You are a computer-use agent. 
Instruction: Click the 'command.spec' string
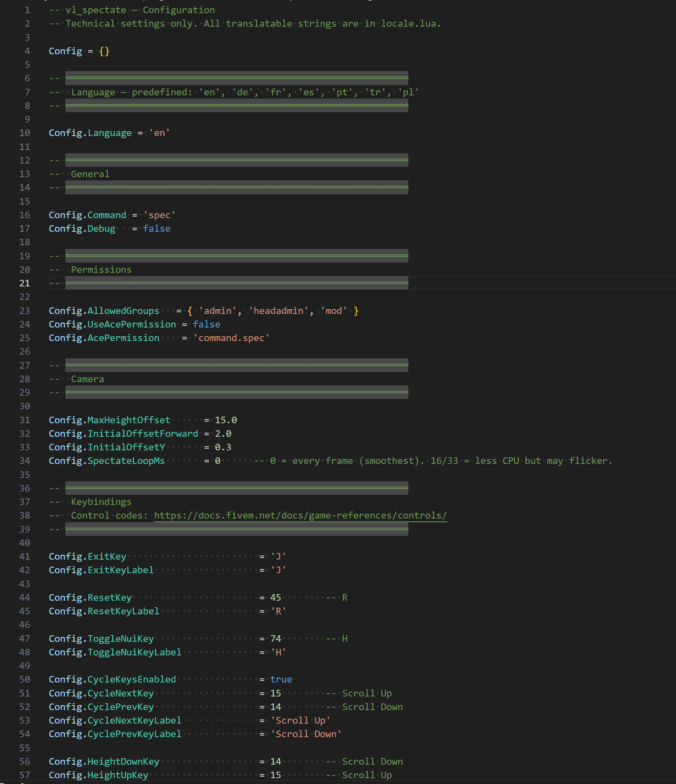231,338
